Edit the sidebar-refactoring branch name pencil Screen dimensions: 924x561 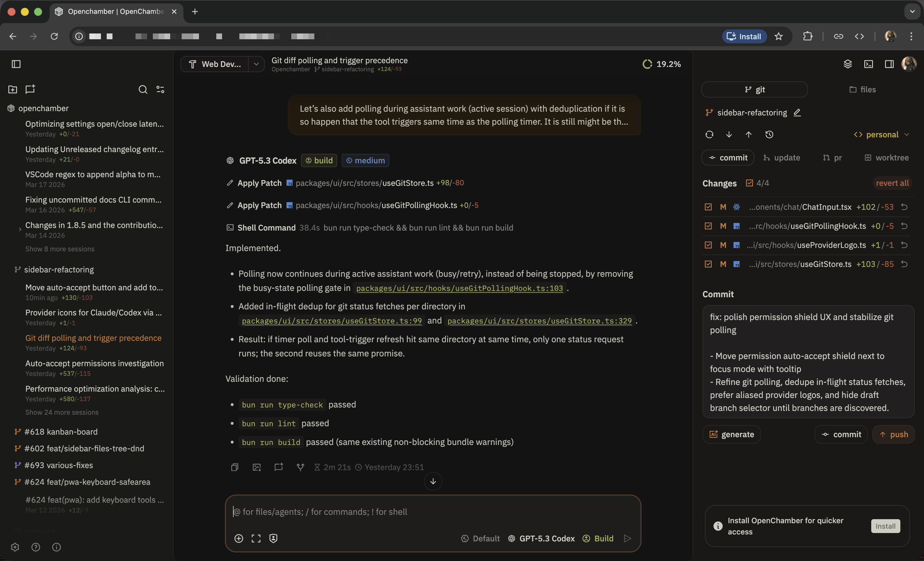pyautogui.click(x=797, y=113)
